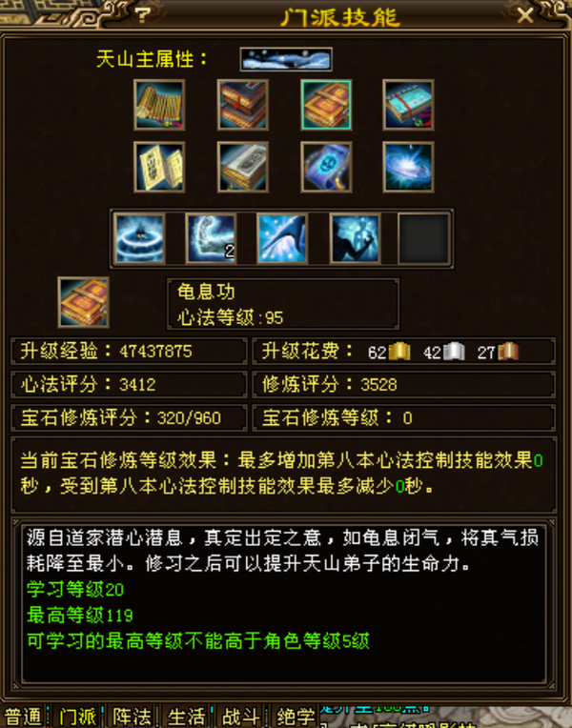Screen dimensions: 572x728
Task: Select the bamboo scroll skill book icon
Action: coord(159,105)
